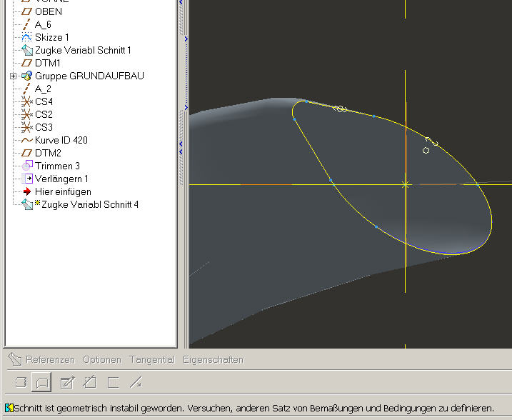512x420 pixels.
Task: Select OBEN in the model tree
Action: 49,11
